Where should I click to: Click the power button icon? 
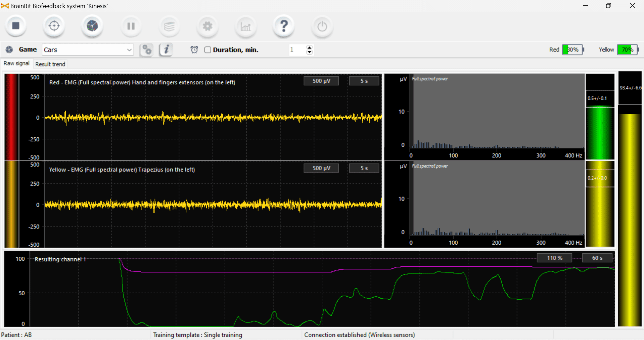322,27
